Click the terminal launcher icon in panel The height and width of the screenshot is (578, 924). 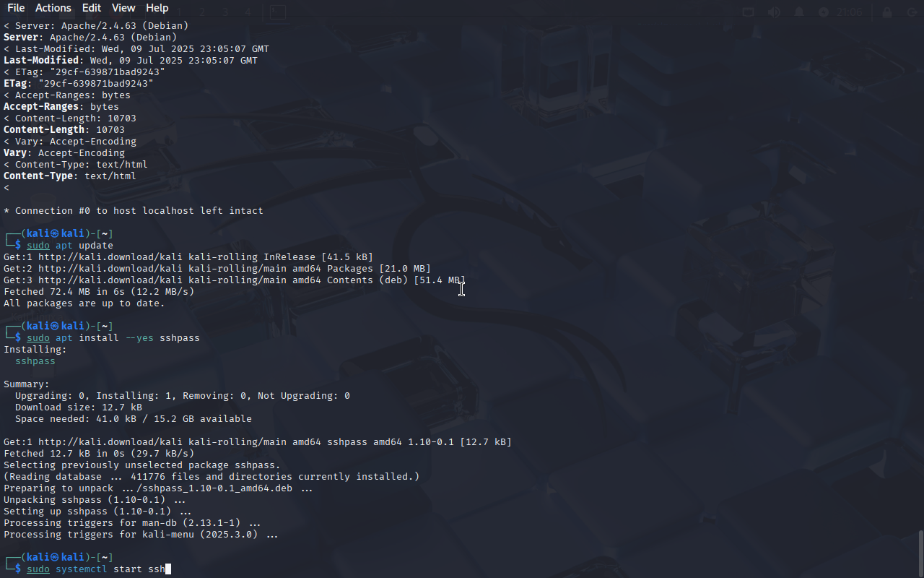point(277,12)
